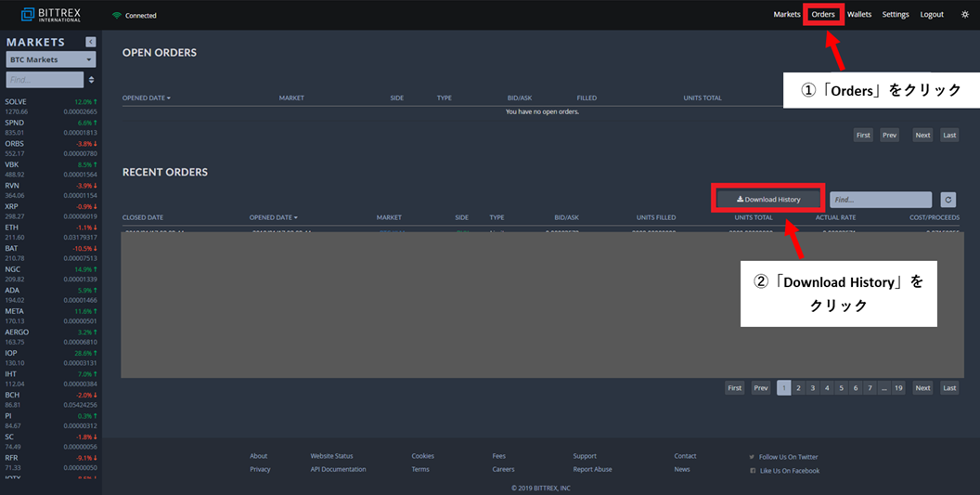The image size is (980, 495).
Task: Open the Cookies footer link
Action: point(422,456)
